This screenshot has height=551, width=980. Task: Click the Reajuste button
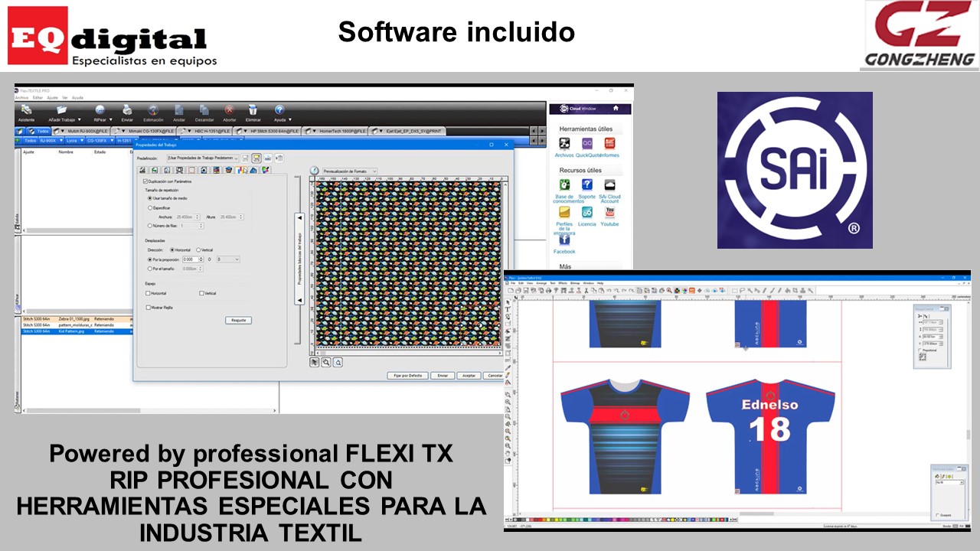[238, 320]
